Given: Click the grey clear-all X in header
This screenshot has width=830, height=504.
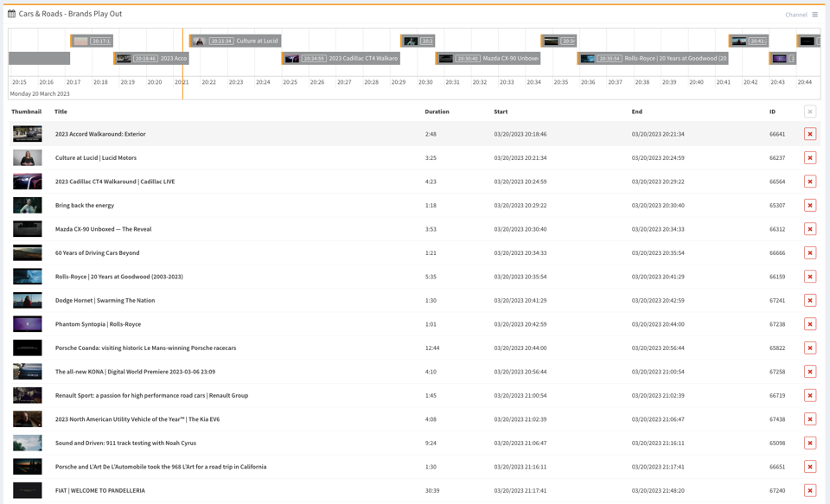Looking at the screenshot, I should click(x=809, y=112).
